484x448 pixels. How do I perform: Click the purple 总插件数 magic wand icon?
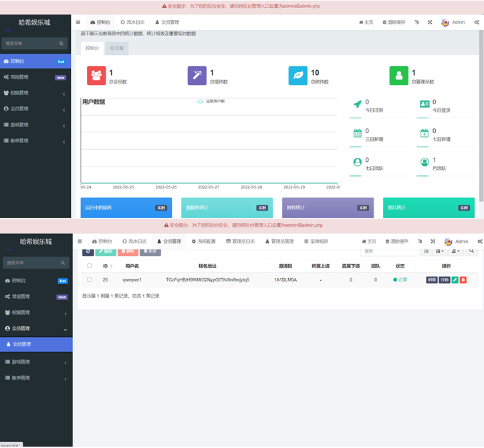click(x=197, y=76)
